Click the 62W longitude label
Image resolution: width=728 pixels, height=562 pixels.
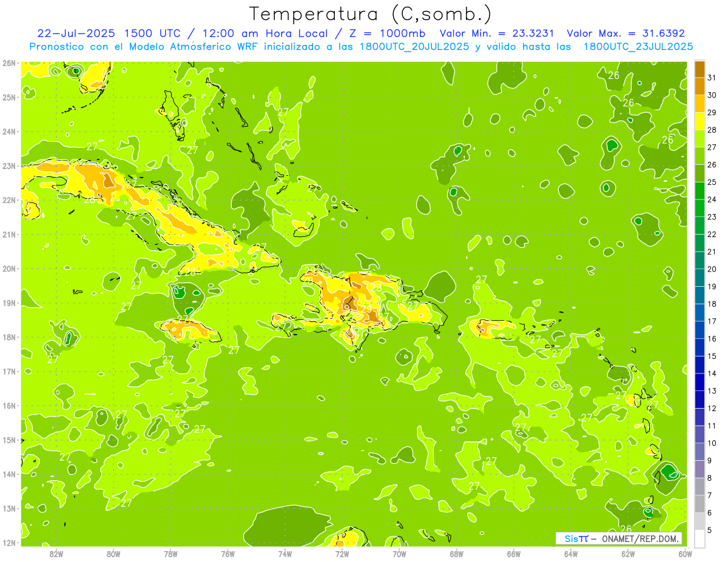628,553
